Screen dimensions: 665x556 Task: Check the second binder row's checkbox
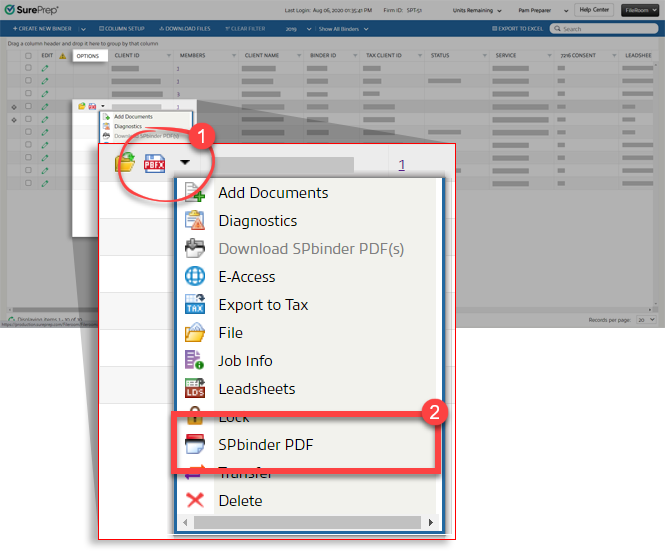[x=28, y=81]
